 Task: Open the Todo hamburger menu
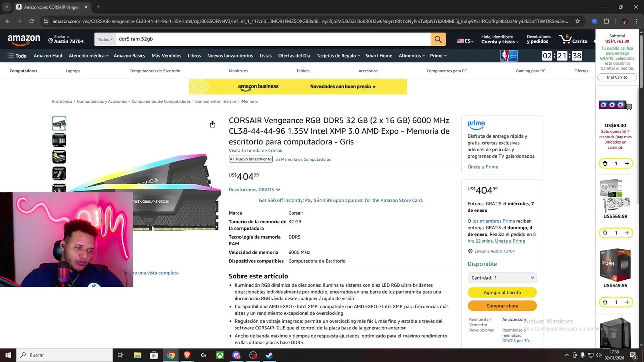click(17, 56)
